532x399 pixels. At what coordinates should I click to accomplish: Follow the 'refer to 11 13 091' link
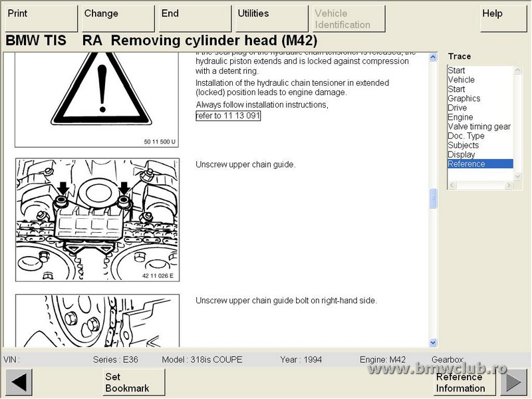tap(228, 116)
